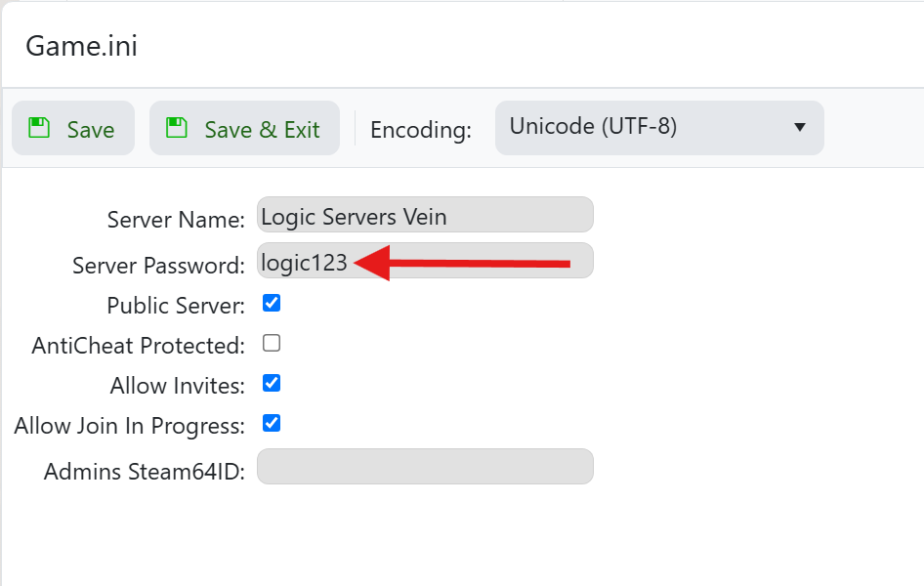Click the floppy disk icon on Save & Exit

pos(177,128)
